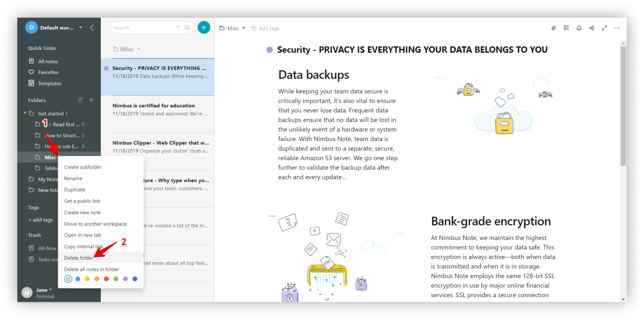
Task: Open the block options three-dot handle
Action: point(272,216)
